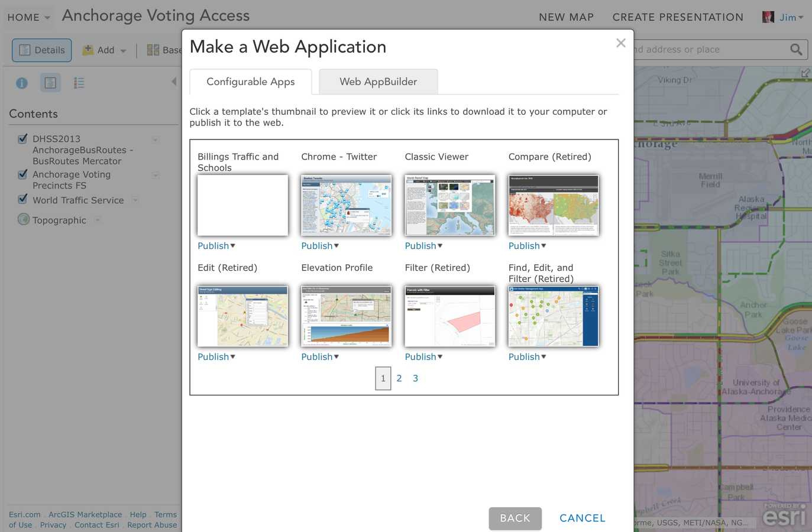Click the Add layer icon
812x532 pixels.
[x=88, y=50]
